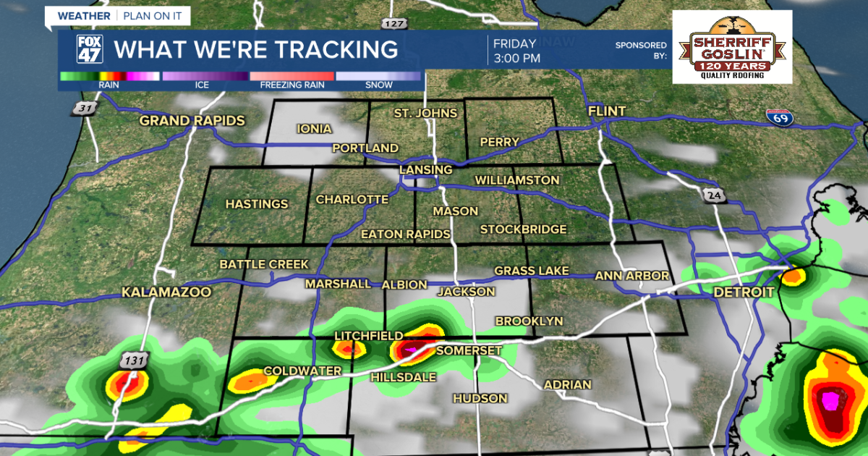Click the STOCKBRIDGE city label

click(524, 229)
